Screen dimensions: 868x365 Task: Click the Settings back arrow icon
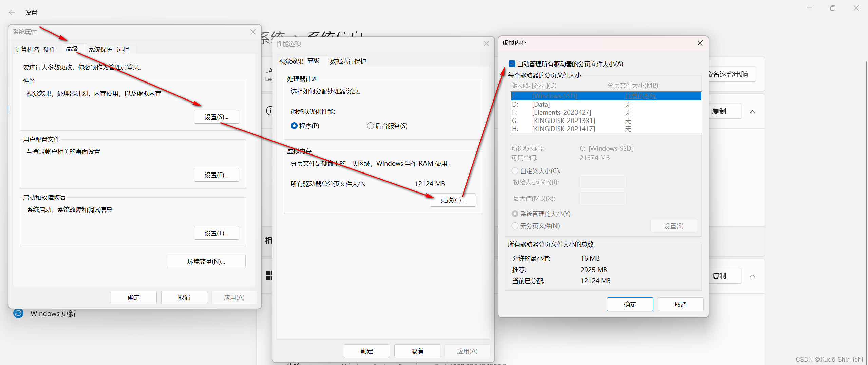(12, 13)
